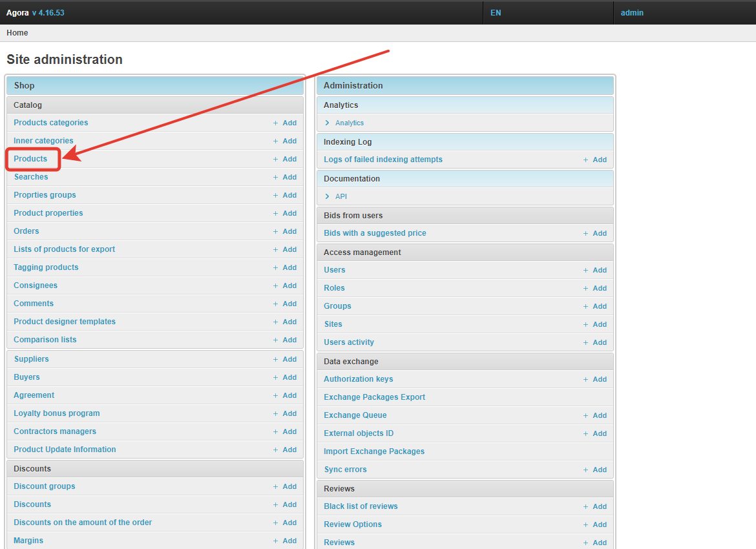Open the admin user menu
756x549 pixels.
point(632,13)
